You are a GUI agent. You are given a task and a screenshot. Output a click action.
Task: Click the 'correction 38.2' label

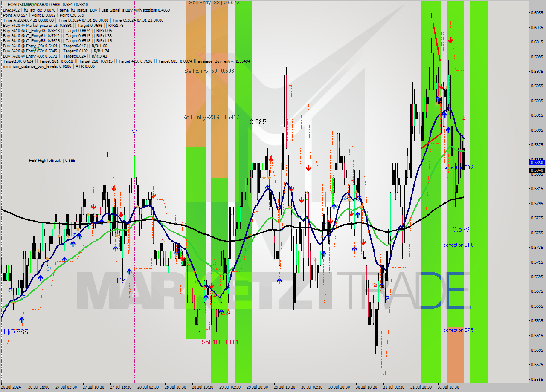[458, 167]
